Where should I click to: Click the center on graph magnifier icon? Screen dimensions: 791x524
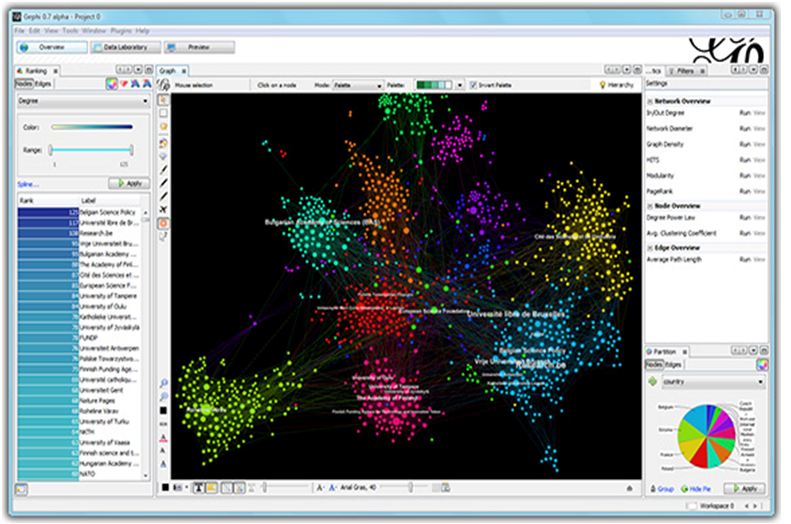[x=164, y=382]
